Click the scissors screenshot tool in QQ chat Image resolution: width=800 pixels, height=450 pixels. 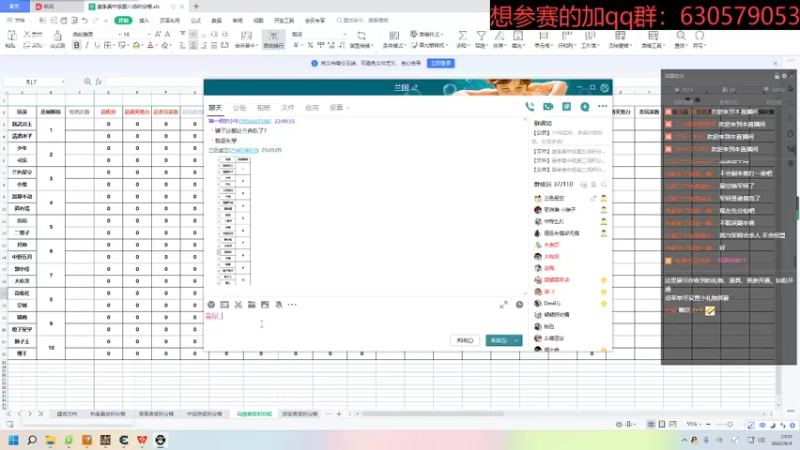coord(238,305)
